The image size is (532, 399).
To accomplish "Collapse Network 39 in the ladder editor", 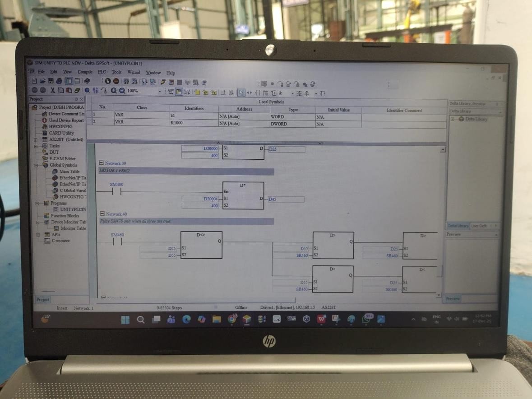I will [x=101, y=163].
